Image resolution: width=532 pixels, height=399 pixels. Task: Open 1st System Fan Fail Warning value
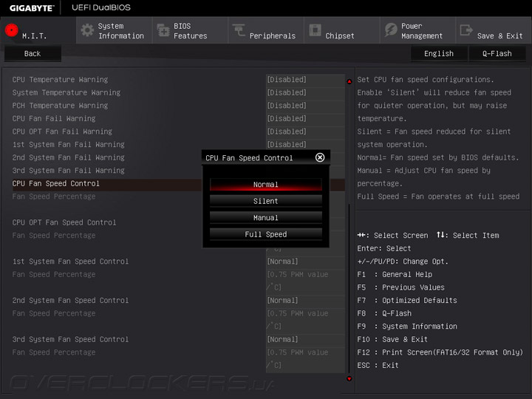click(x=305, y=145)
